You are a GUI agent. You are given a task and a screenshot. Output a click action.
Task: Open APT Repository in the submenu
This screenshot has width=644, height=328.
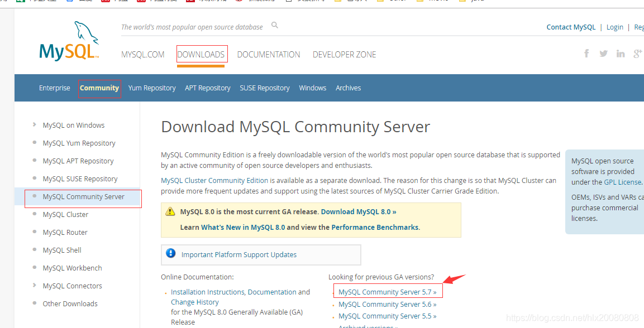click(207, 88)
